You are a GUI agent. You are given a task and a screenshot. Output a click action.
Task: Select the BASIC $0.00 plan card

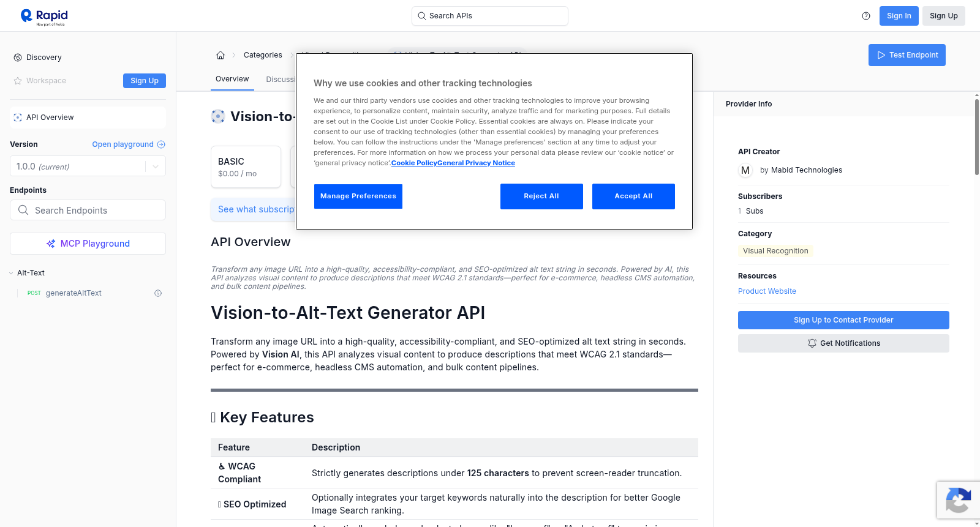pos(246,166)
